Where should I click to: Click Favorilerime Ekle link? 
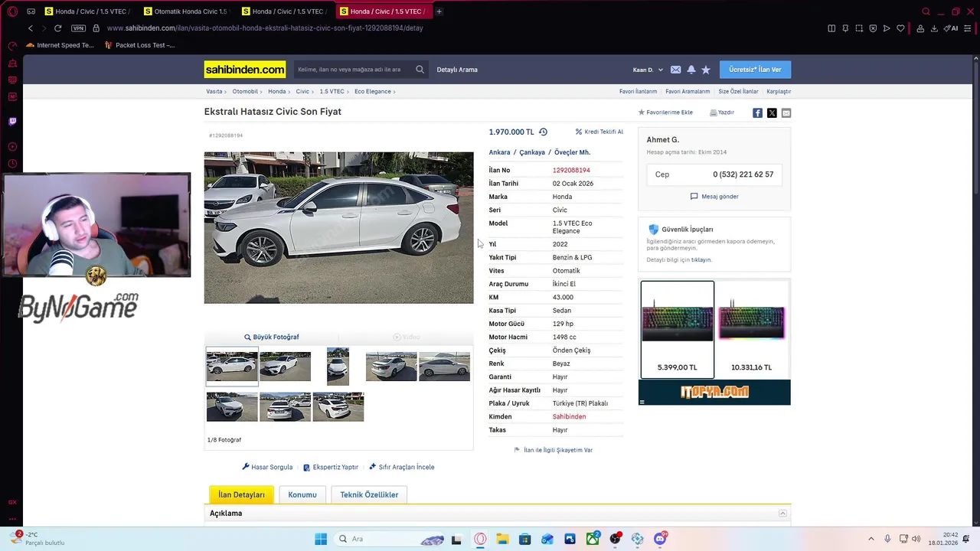tap(665, 112)
